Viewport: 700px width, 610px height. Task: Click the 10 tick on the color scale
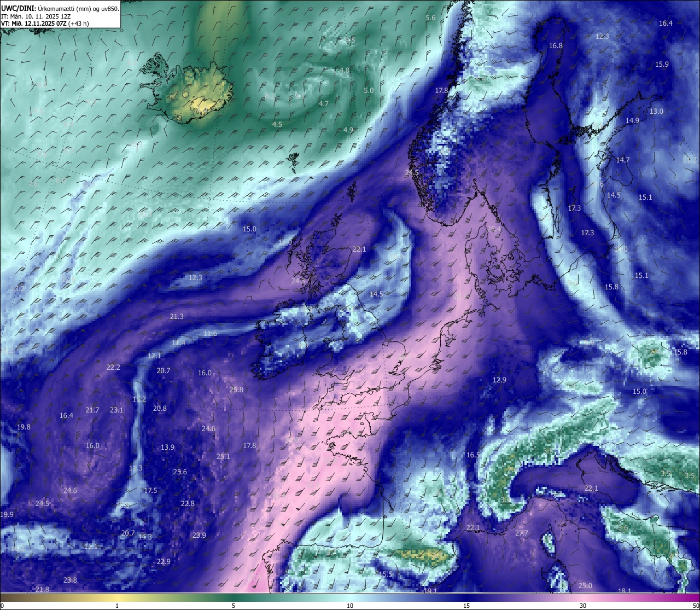coord(350,606)
